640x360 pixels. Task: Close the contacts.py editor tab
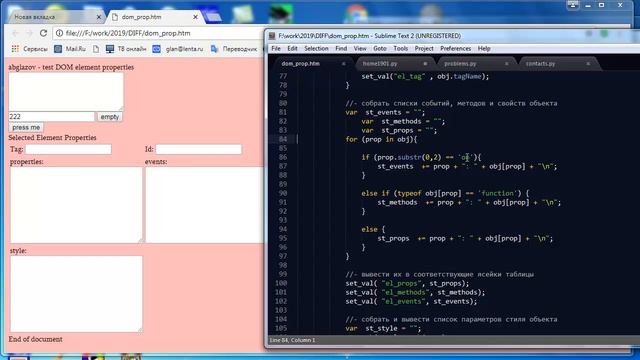click(588, 64)
